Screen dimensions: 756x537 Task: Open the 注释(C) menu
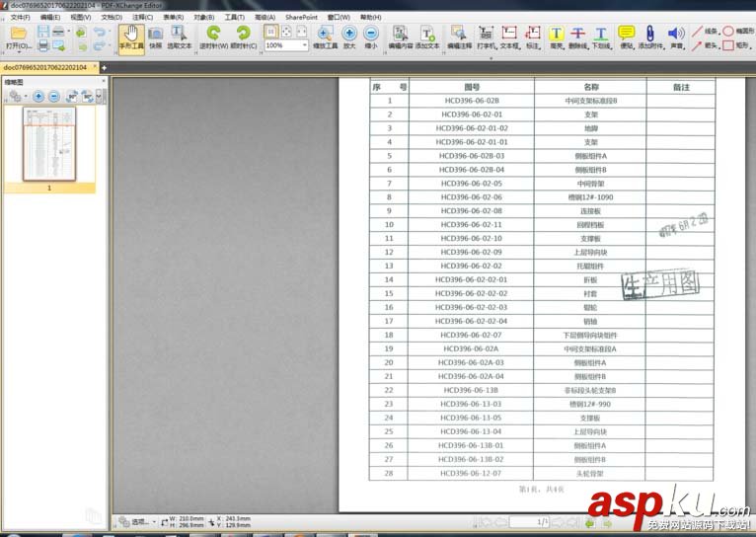tap(142, 17)
